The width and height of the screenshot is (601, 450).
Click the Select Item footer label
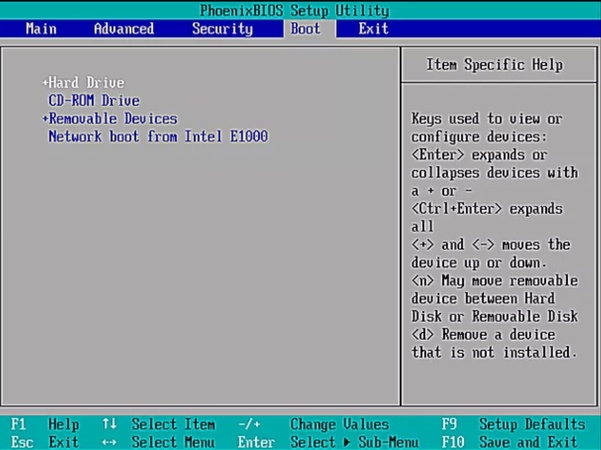tap(173, 424)
